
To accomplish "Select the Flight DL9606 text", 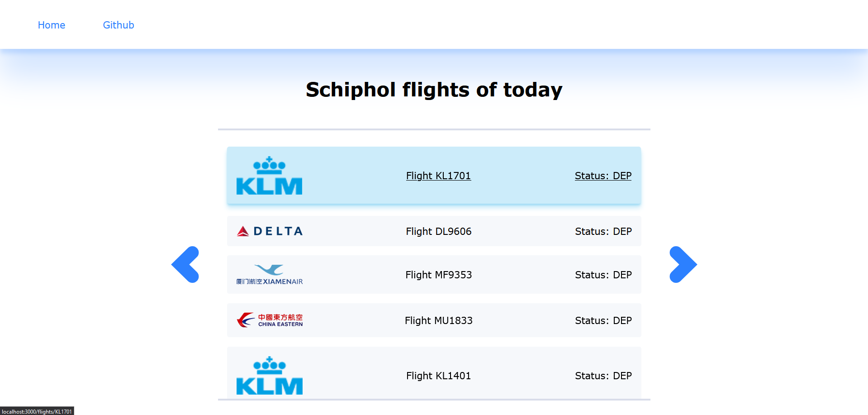I will click(x=438, y=231).
